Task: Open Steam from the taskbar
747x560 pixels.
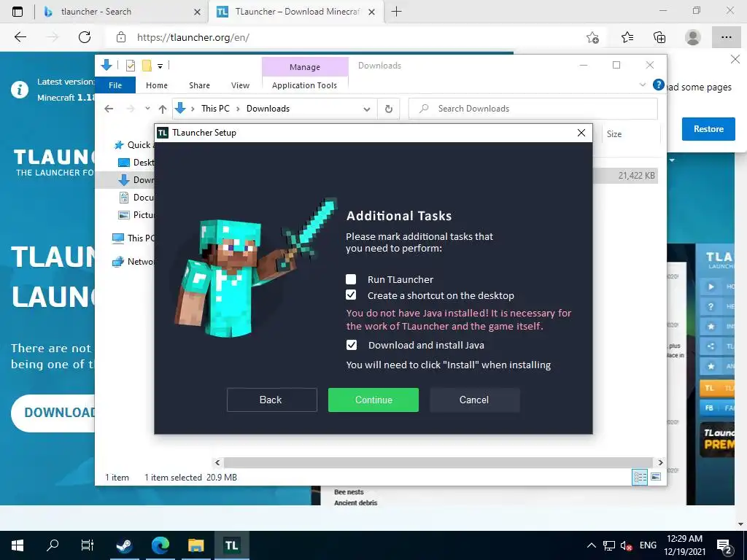Action: [x=124, y=545]
